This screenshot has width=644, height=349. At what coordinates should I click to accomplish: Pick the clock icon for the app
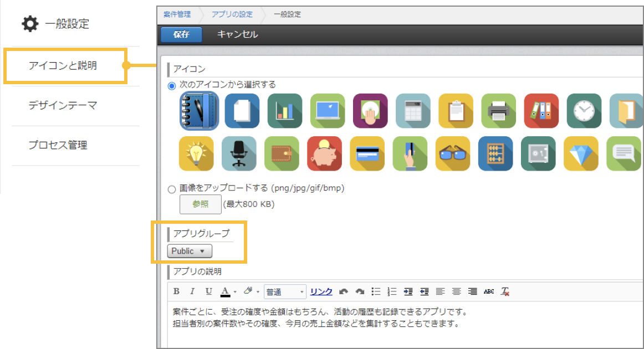[584, 110]
